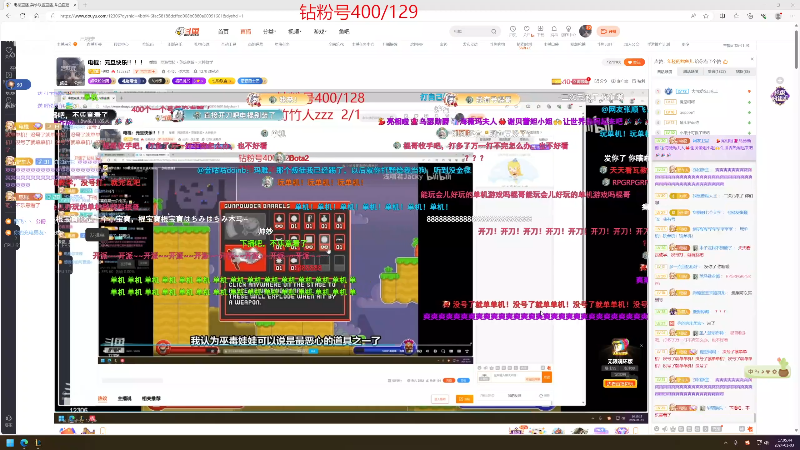The image size is (800, 450).
Task: Open the follow heart icon in the header
Action: click(x=527, y=31)
